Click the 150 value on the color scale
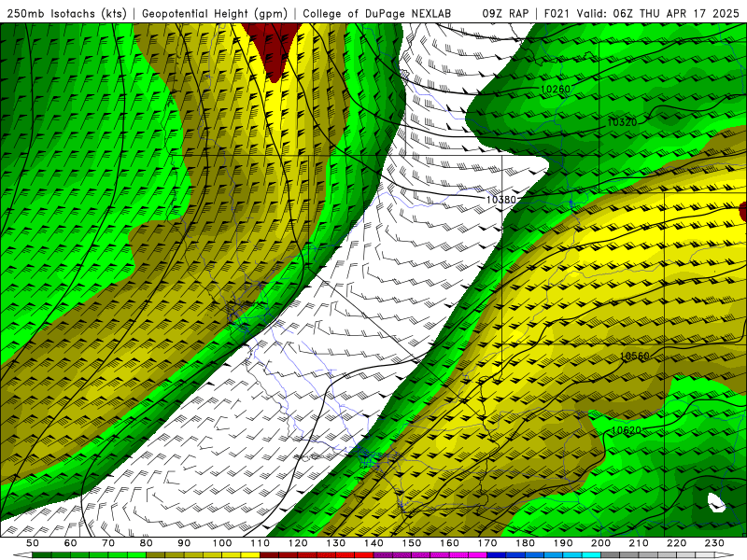Viewport: 747px width, 560px height. click(412, 543)
